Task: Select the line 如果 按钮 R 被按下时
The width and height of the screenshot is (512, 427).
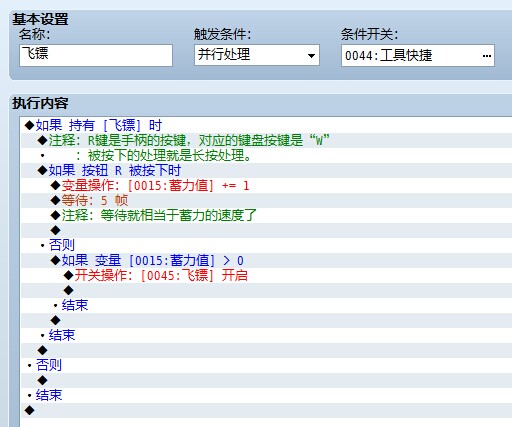Action: [x=267, y=170]
